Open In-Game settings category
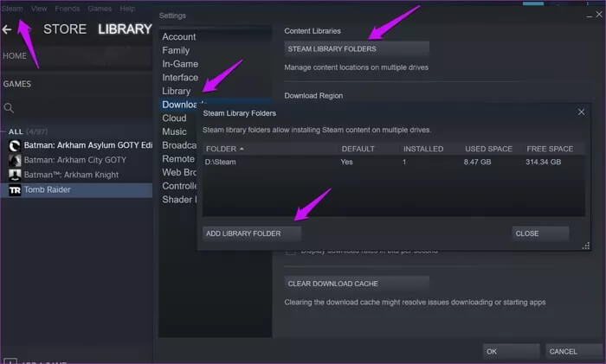606x364 pixels. (180, 64)
